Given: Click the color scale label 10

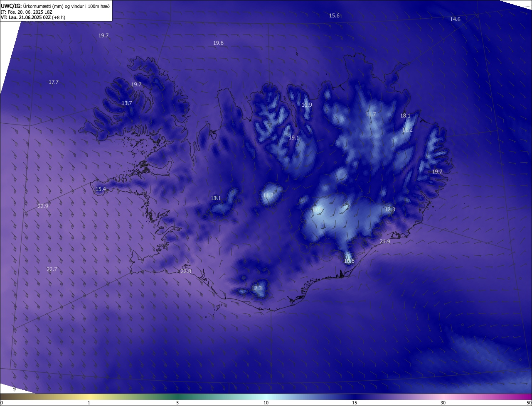Looking at the screenshot, I should click(266, 403).
